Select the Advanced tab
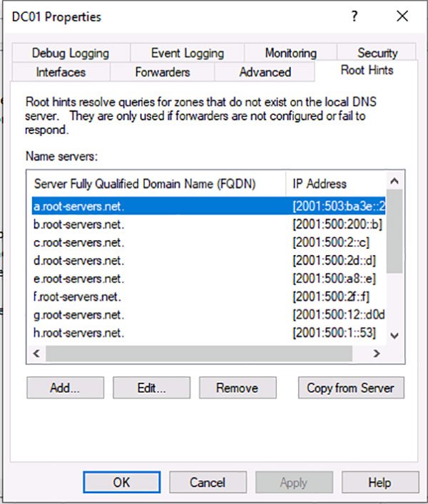The height and width of the screenshot is (504, 428). [x=265, y=72]
